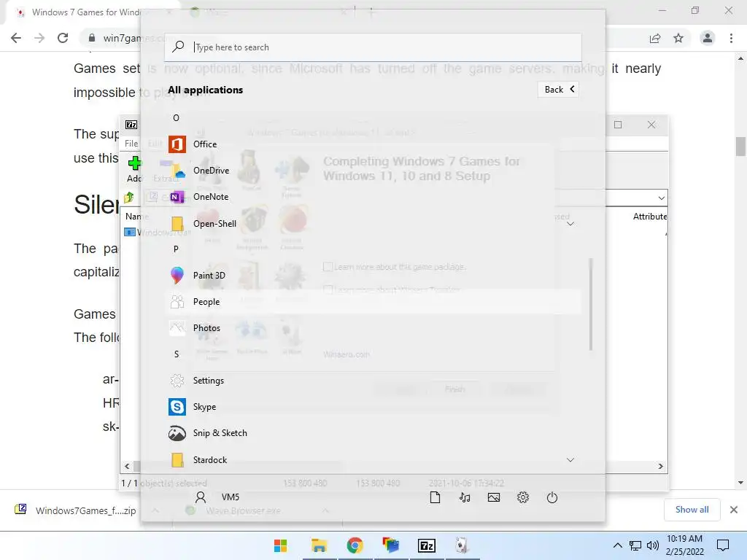The image size is (747, 560).
Task: Click the Chrome page vertical scrollbar thumb
Action: tap(740, 146)
